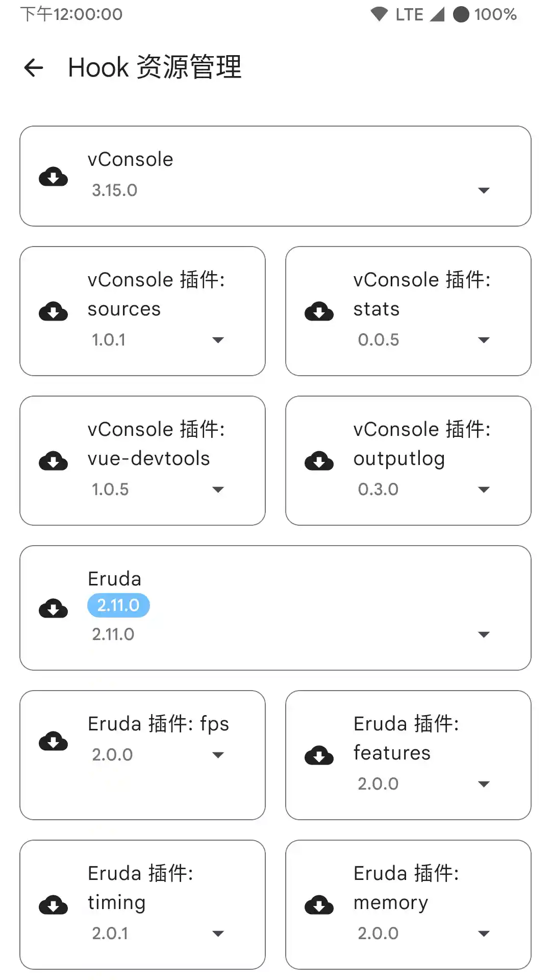Open Eruda 2.11.0 version dropdown
Viewport: 551px width, 980px height.
pos(483,634)
